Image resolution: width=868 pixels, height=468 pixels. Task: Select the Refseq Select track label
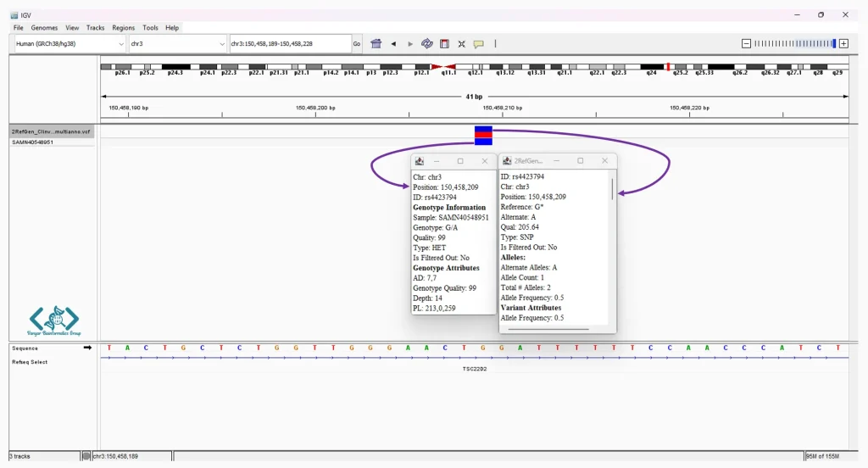click(x=30, y=362)
